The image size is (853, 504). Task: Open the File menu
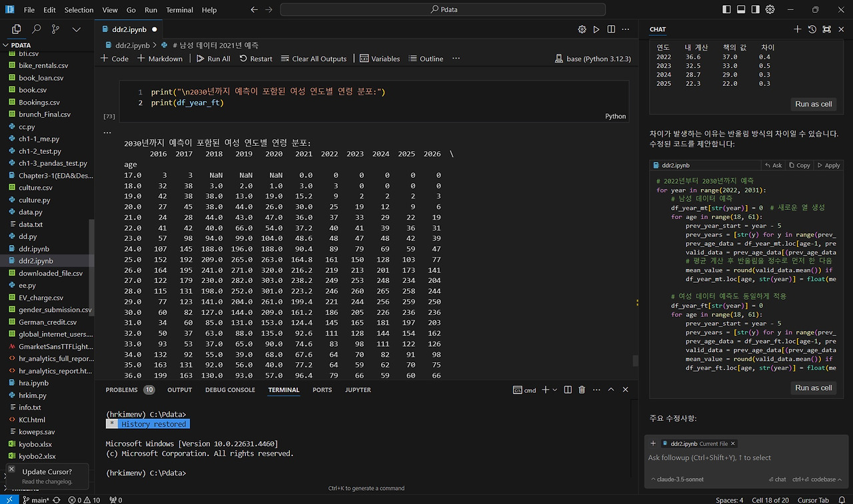click(29, 10)
